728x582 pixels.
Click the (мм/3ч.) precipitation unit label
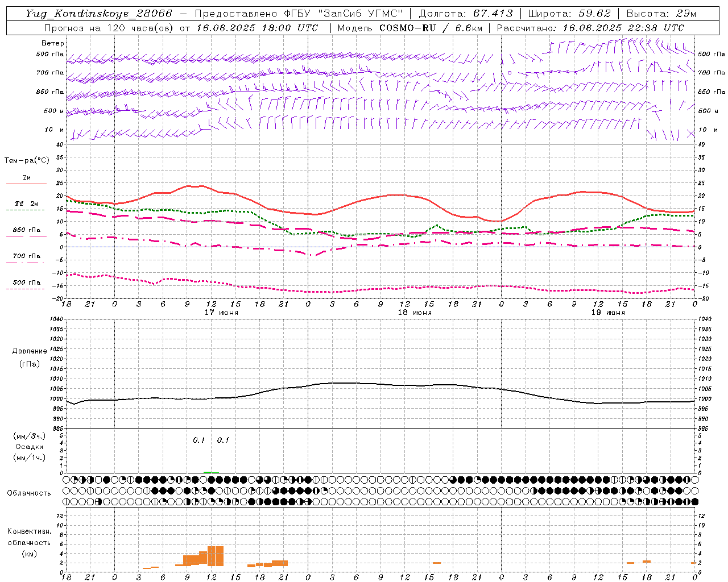tap(30, 436)
